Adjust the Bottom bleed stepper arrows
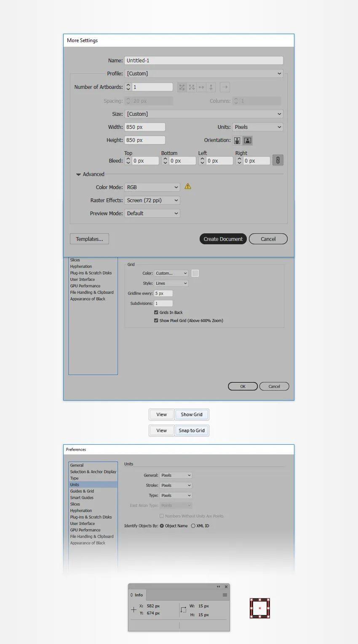This screenshot has height=644, width=358. click(165, 161)
